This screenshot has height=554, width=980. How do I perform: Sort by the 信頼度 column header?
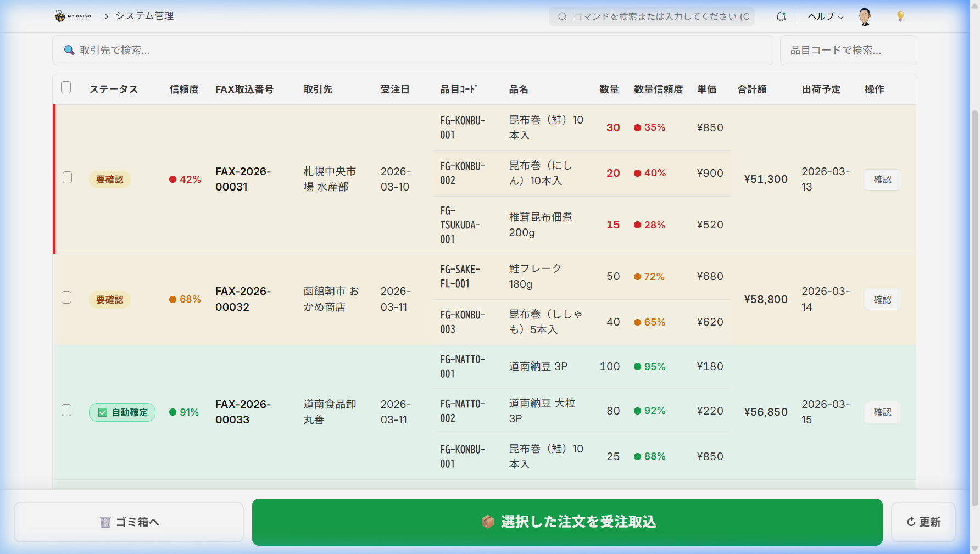coord(183,89)
